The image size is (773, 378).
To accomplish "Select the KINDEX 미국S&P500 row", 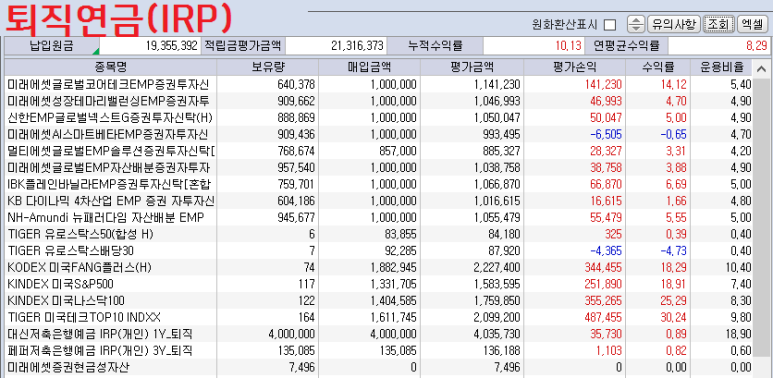I will coord(378,284).
